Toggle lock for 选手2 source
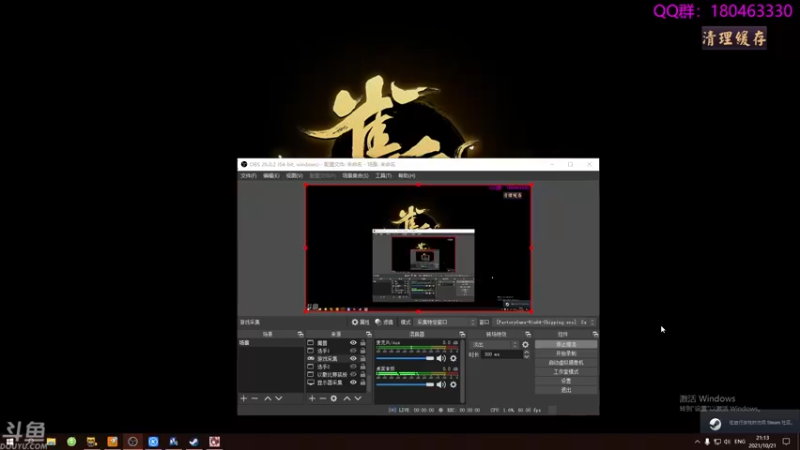This screenshot has height=450, width=800. point(363,366)
